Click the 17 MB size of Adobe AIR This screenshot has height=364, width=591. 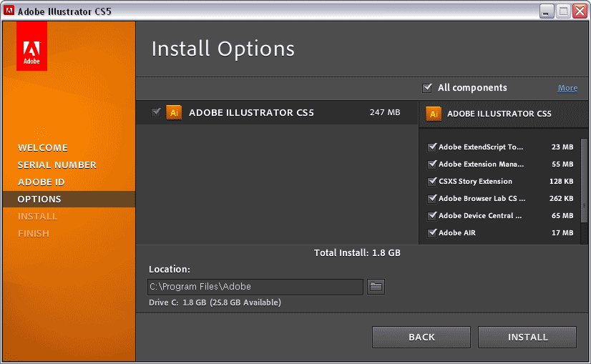click(x=562, y=233)
